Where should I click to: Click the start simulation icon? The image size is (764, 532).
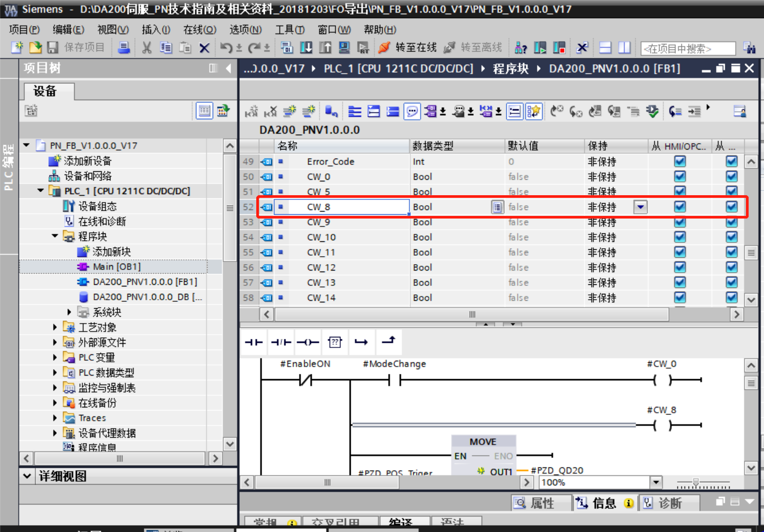344,48
